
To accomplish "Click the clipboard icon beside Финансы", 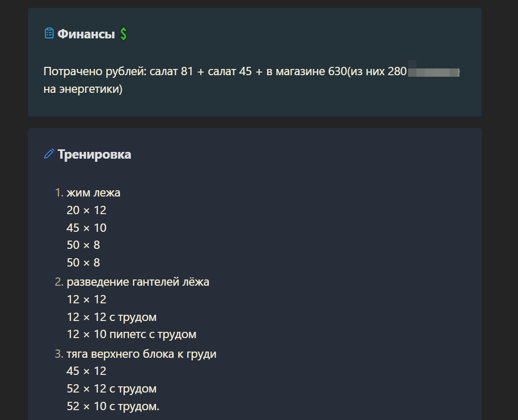I will (49, 33).
